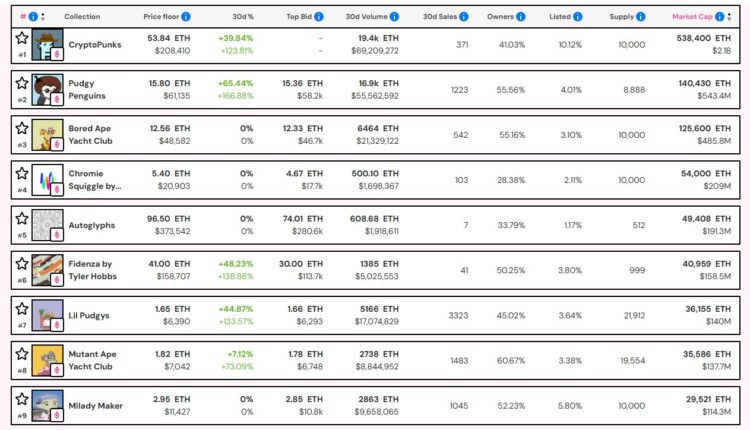Toggle the star for Autoglyphs
Screen dimensions: 750x430
pos(22,218)
